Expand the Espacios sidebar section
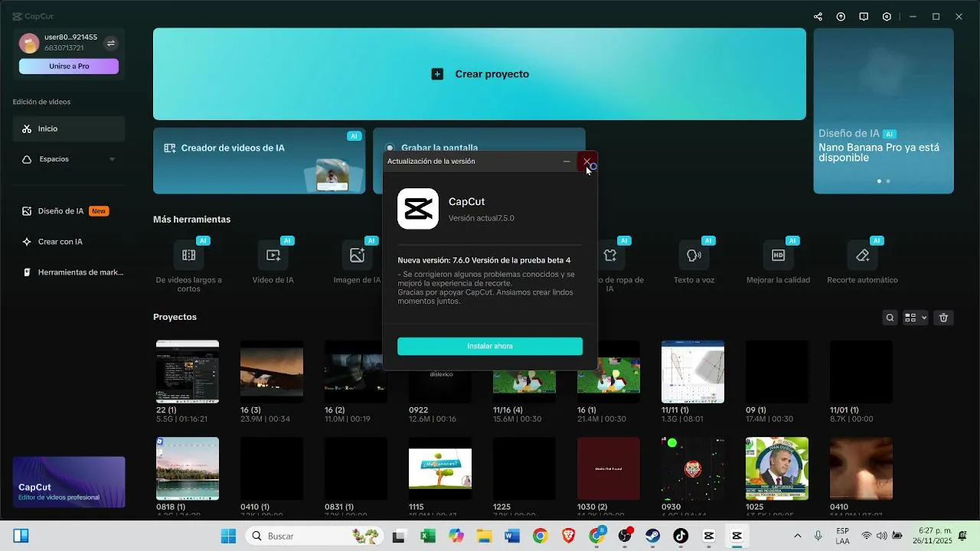This screenshot has width=980, height=551. pyautogui.click(x=69, y=159)
